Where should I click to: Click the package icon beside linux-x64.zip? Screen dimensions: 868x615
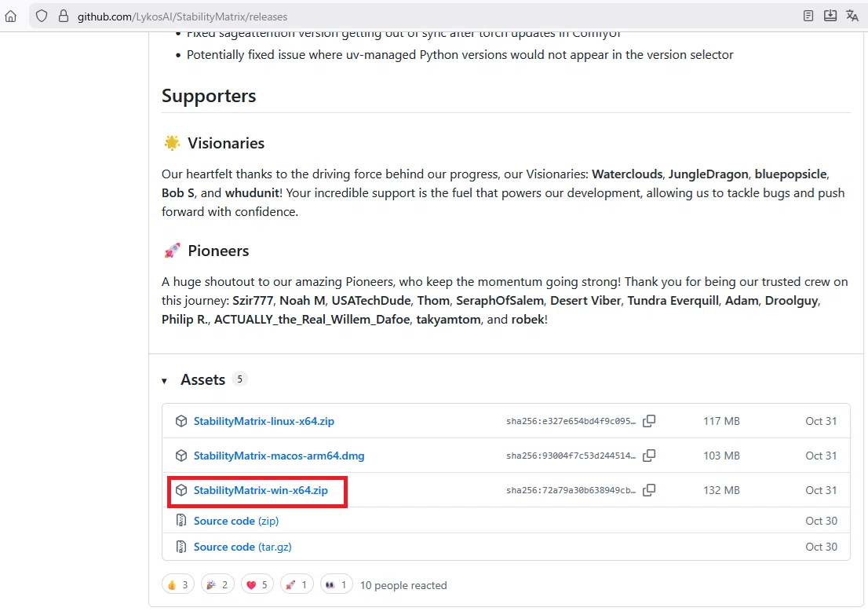[181, 421]
